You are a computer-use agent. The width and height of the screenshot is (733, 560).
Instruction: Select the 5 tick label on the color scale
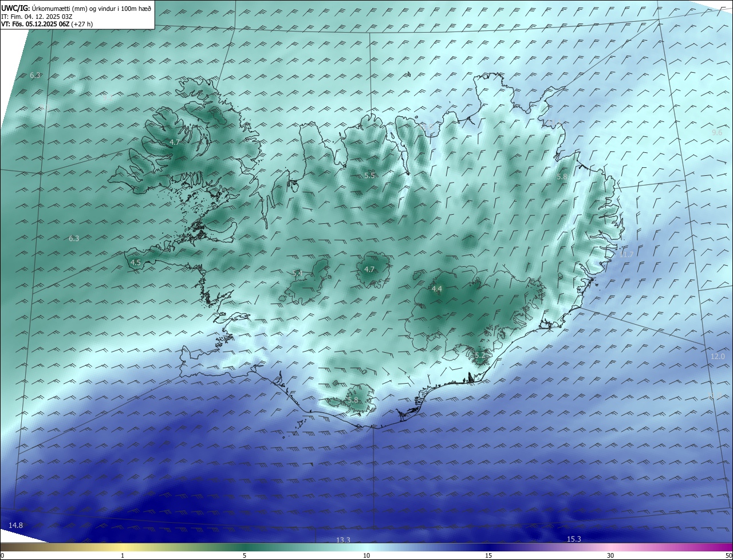tap(245, 555)
